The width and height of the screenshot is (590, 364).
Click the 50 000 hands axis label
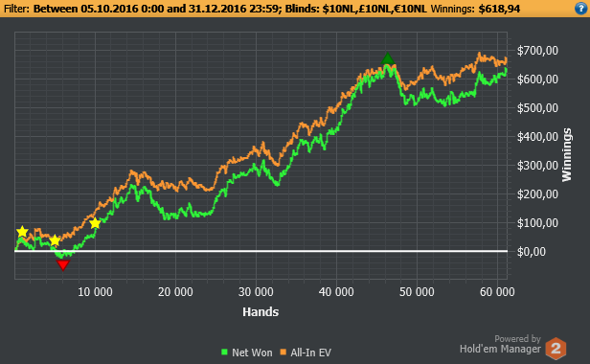pos(417,292)
